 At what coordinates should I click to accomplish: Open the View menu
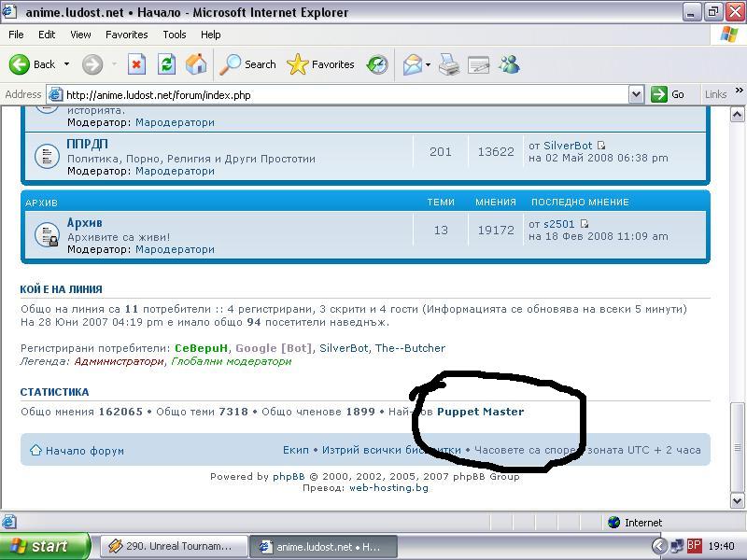[x=80, y=35]
